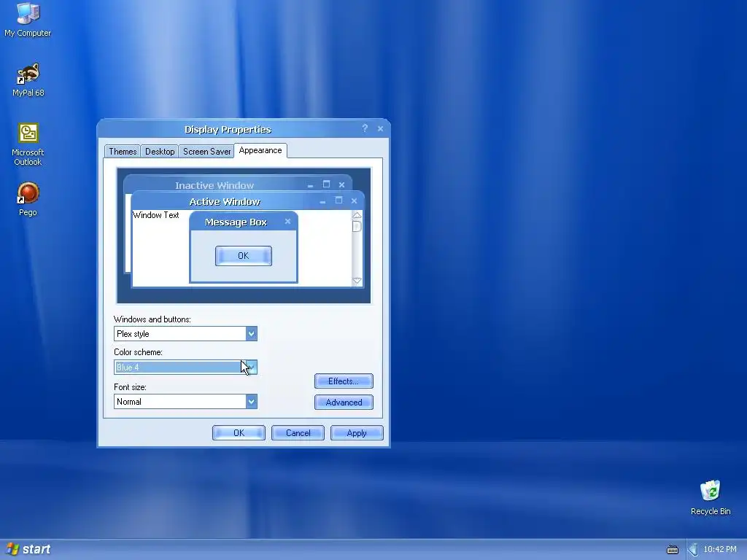747x560 pixels.
Task: Expand the Font size dropdown
Action: (252, 402)
